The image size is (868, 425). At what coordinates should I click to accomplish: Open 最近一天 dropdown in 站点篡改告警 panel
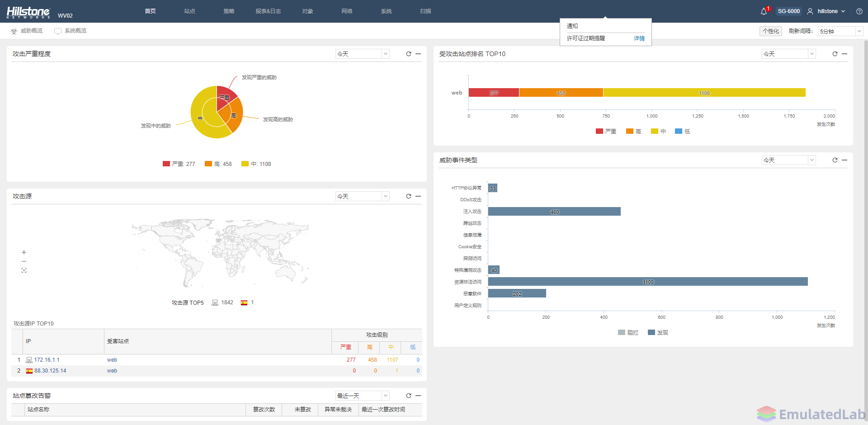[362, 396]
